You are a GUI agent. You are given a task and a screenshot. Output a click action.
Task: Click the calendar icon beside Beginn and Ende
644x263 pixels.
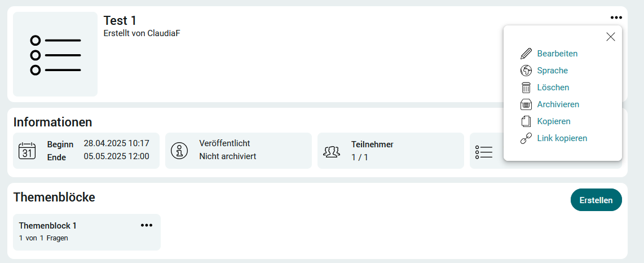pos(27,150)
